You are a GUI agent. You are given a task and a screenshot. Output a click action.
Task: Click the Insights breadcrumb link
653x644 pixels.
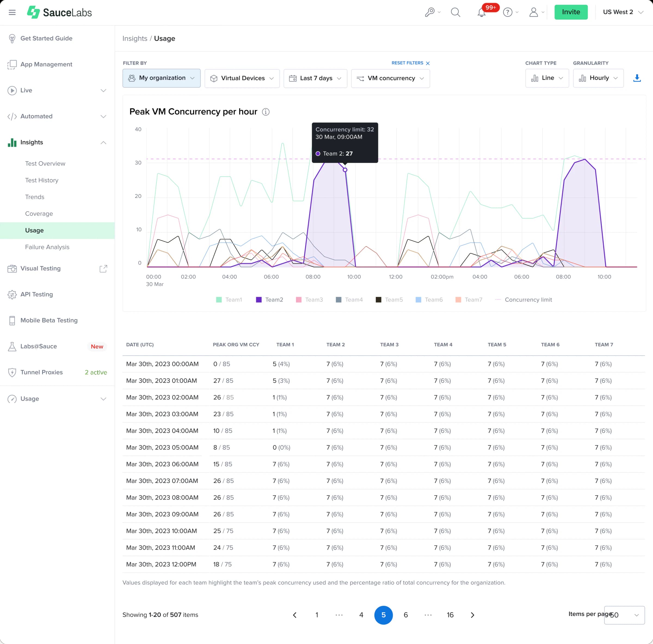tap(135, 39)
